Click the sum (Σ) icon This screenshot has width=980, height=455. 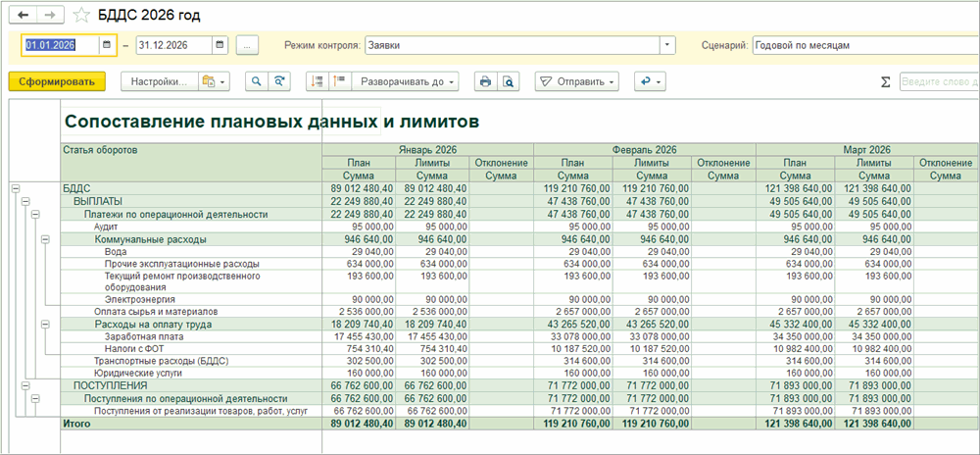[x=885, y=82]
